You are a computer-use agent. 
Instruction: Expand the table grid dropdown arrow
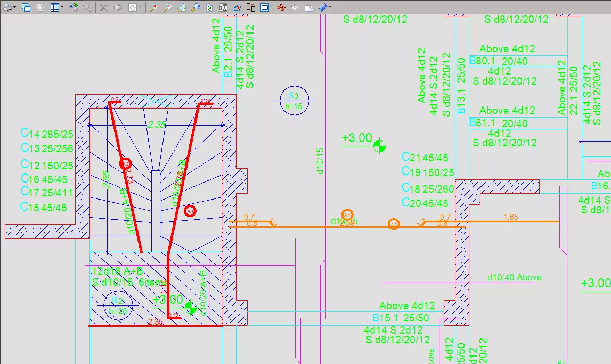62,7
